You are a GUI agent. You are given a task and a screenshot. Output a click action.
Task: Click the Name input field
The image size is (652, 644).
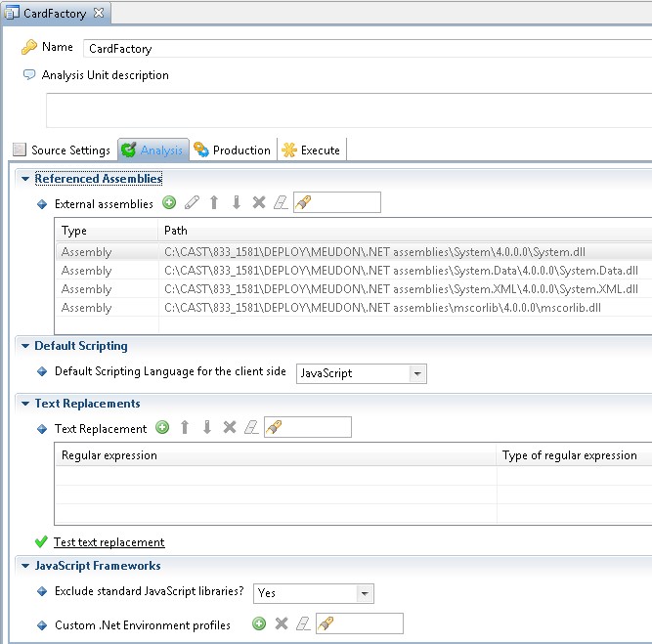coord(362,48)
